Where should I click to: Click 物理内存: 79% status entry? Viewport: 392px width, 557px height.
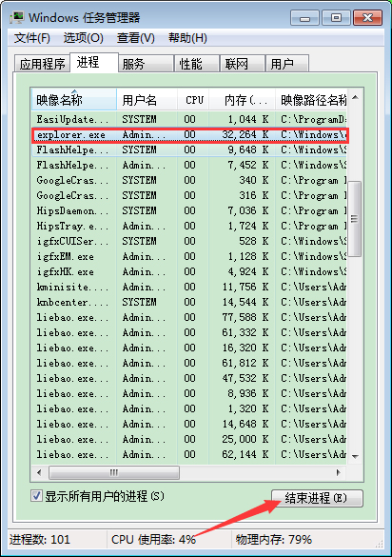tap(273, 540)
